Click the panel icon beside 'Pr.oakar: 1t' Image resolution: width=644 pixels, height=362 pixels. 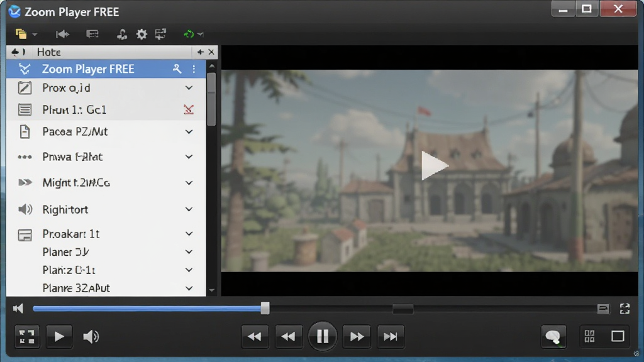[x=25, y=235]
